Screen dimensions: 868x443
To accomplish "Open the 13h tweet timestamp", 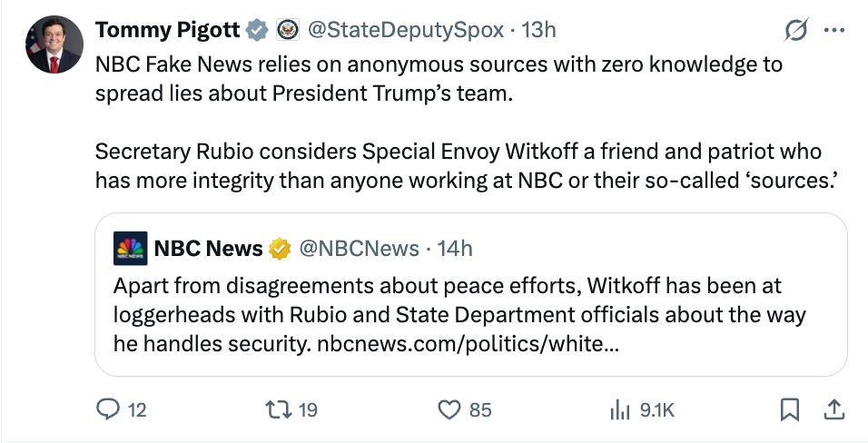I will coord(539,30).
